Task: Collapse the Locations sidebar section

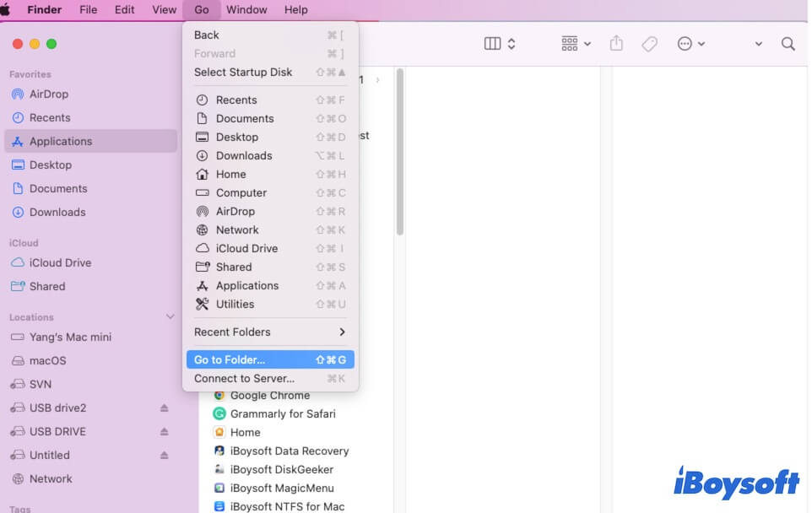Action: 170,317
